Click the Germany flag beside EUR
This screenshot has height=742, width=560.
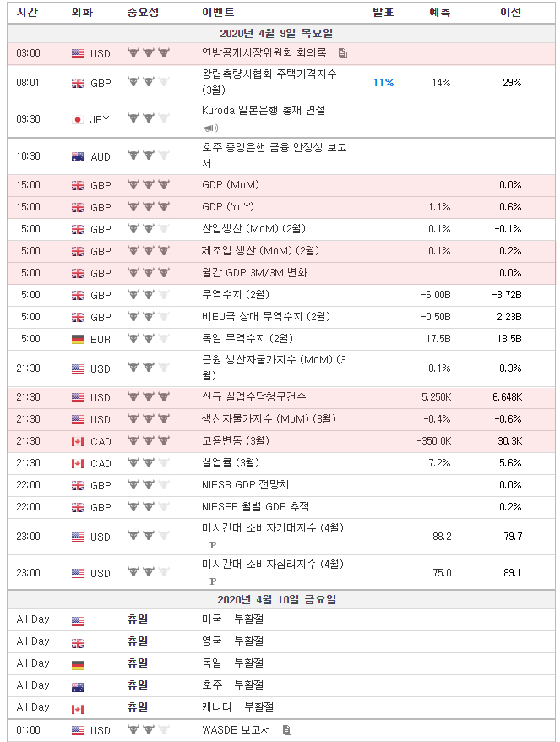pos(78,339)
